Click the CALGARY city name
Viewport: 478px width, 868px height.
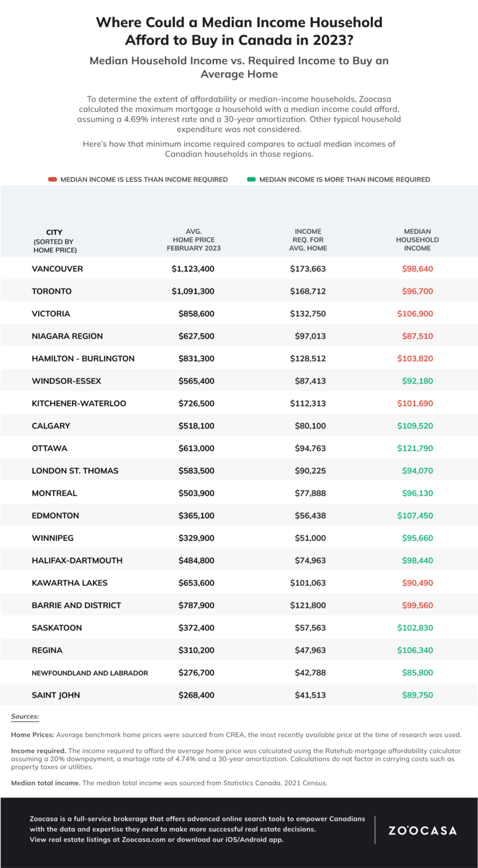(51, 426)
